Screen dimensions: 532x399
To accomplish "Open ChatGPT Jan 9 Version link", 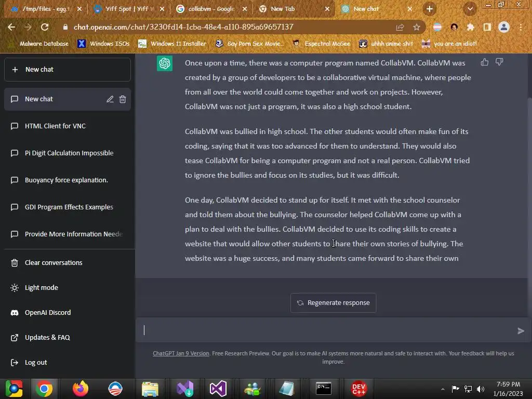I will (x=181, y=353).
